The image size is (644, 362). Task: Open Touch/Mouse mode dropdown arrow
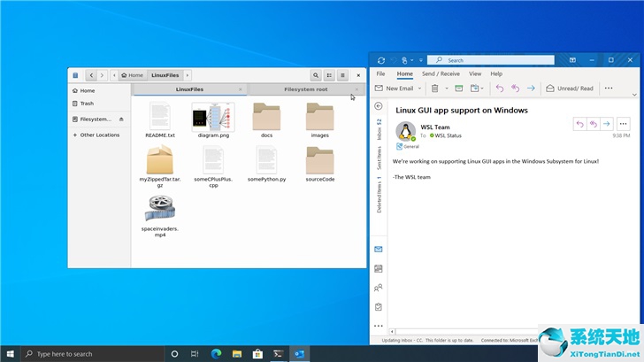click(x=412, y=60)
